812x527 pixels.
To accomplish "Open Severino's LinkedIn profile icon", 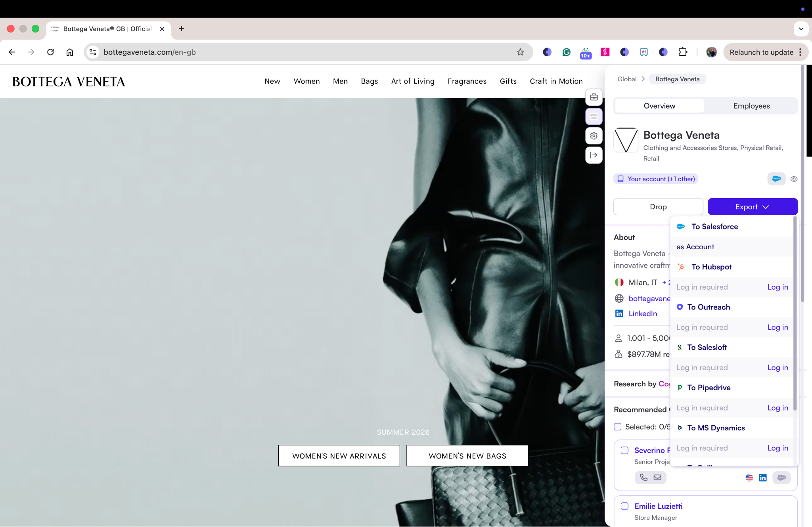I will 762,477.
